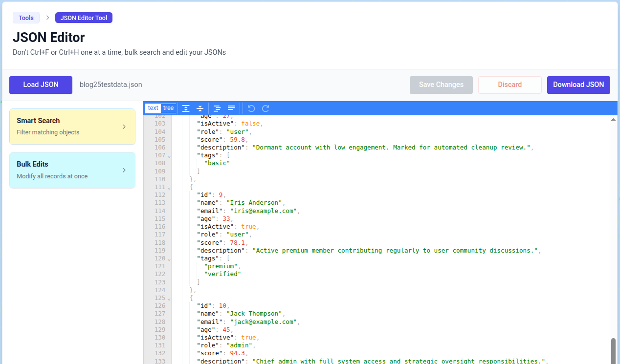Screen dimensions: 620x364
Task: Collapse the object starting at line 125
Action: 169,299
